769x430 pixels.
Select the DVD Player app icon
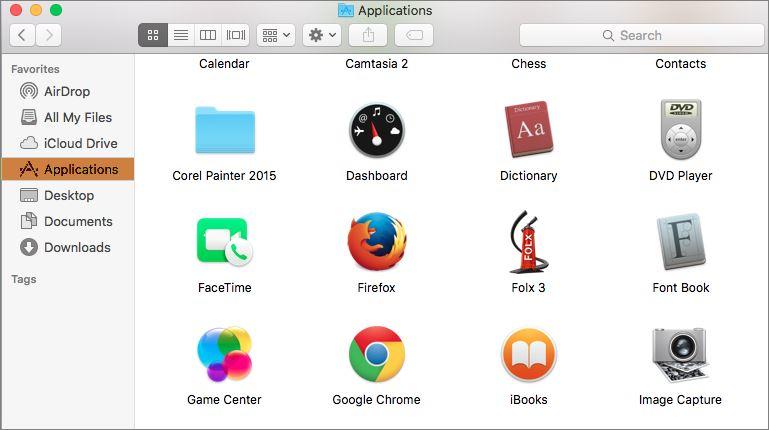pyautogui.click(x=681, y=129)
